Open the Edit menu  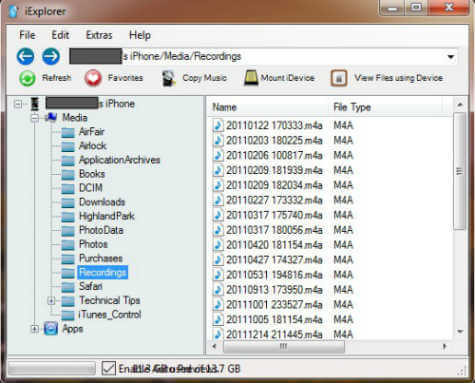pos(60,35)
